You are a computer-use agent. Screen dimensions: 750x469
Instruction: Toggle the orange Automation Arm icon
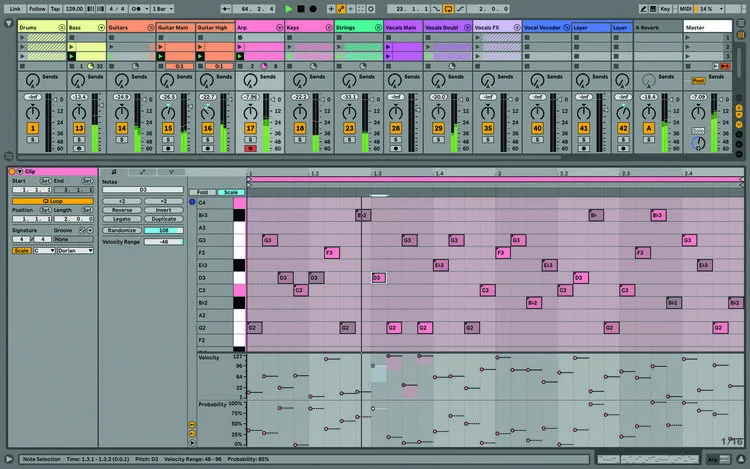point(341,9)
